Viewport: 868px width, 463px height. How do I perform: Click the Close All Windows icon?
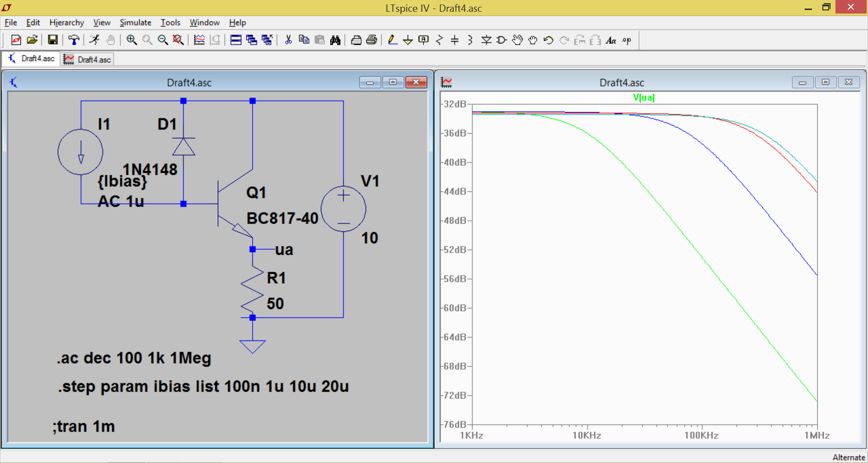[267, 40]
